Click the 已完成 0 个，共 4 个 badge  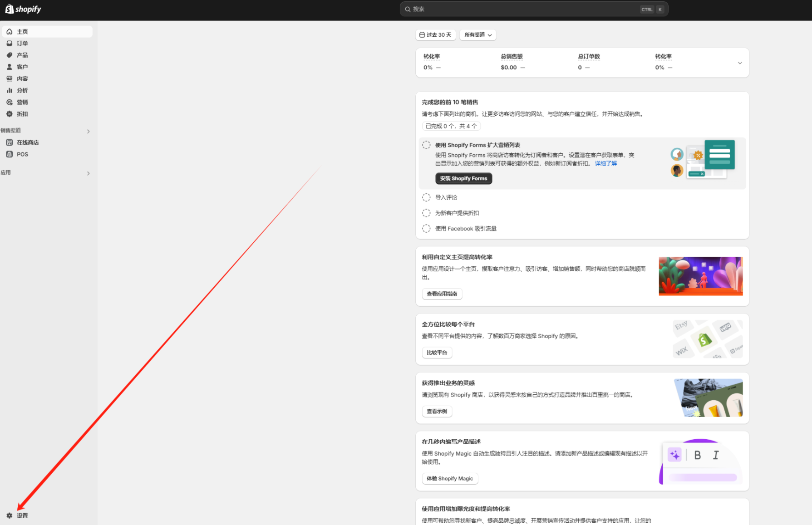click(451, 126)
